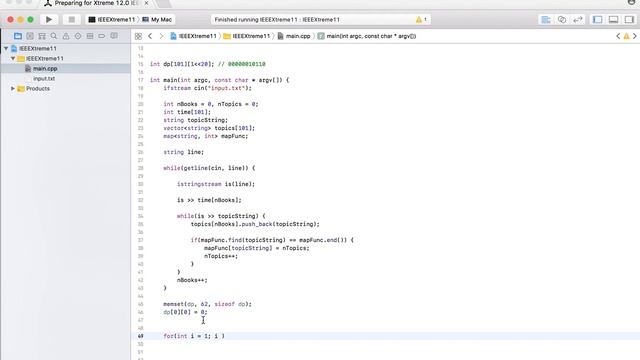Click IEEEXtreme11 folder in jump bar
Screen dimensions: 640x360
(247, 36)
